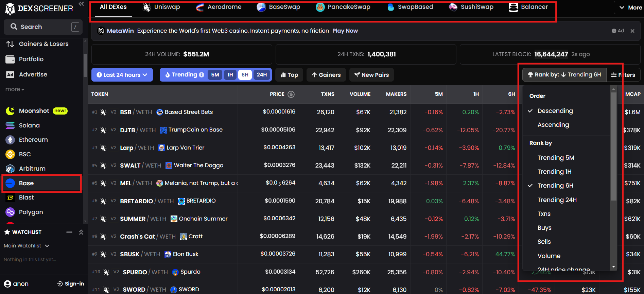The image size is (644, 294).
Task: Switch to All DEXes tab
Action: (x=113, y=7)
